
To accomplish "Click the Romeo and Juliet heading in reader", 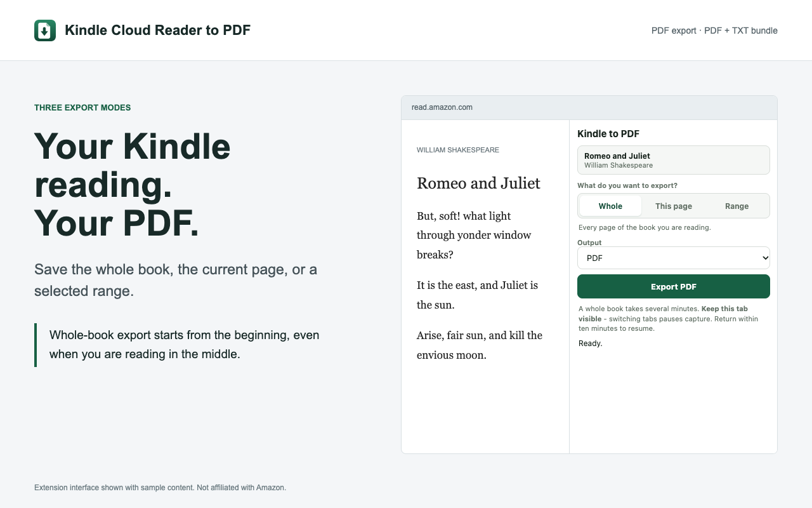I will pyautogui.click(x=478, y=183).
